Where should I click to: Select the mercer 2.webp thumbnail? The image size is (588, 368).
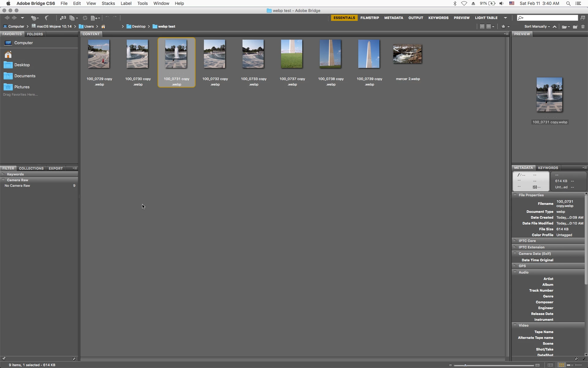(407, 54)
